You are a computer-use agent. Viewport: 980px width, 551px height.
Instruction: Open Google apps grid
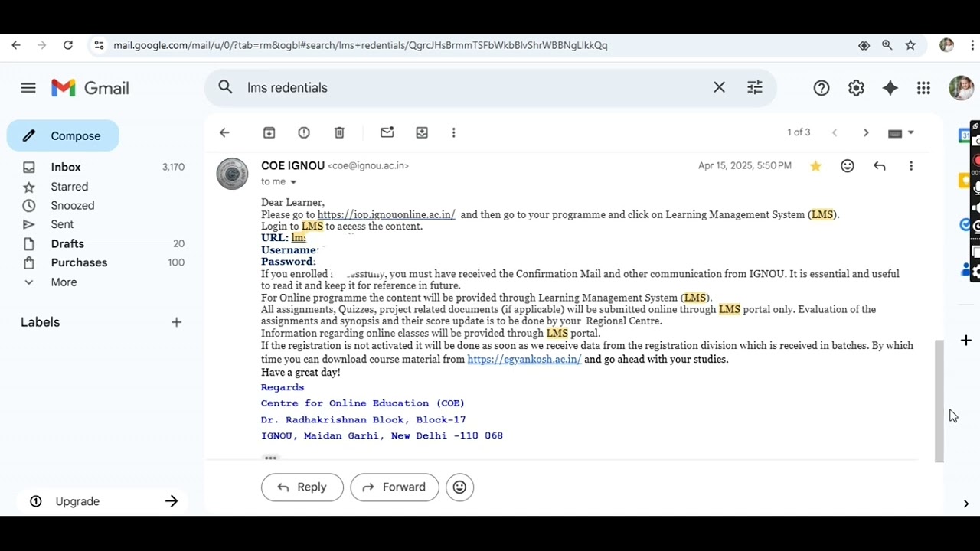(x=923, y=88)
